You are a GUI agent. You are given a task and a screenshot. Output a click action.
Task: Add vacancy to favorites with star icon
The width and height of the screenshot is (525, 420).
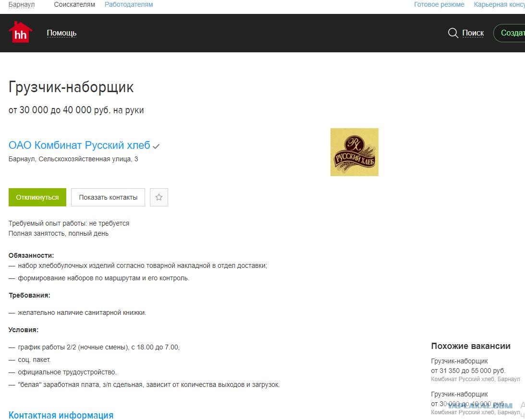[x=159, y=197]
